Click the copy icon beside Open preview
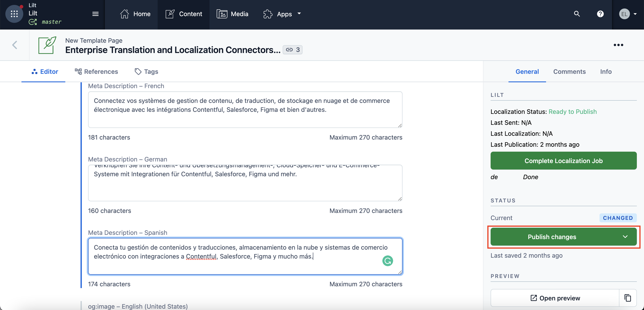The width and height of the screenshot is (644, 310). click(628, 298)
